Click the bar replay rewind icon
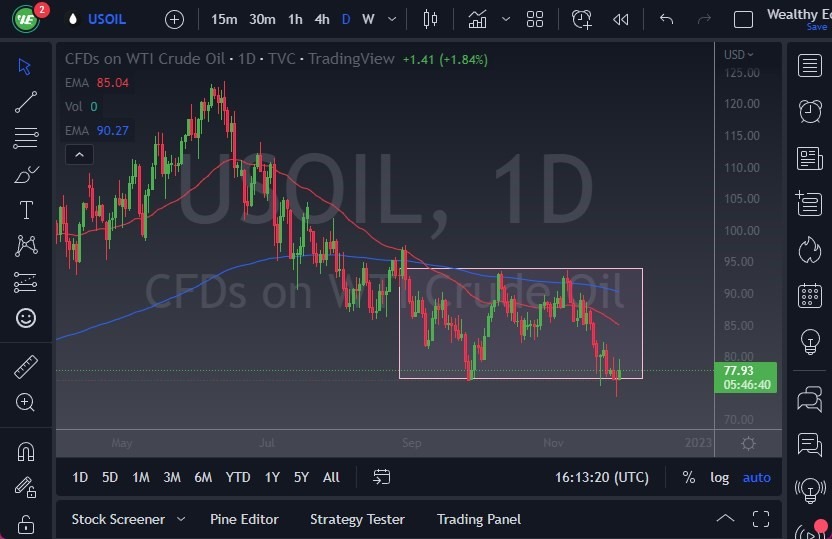 (x=621, y=19)
